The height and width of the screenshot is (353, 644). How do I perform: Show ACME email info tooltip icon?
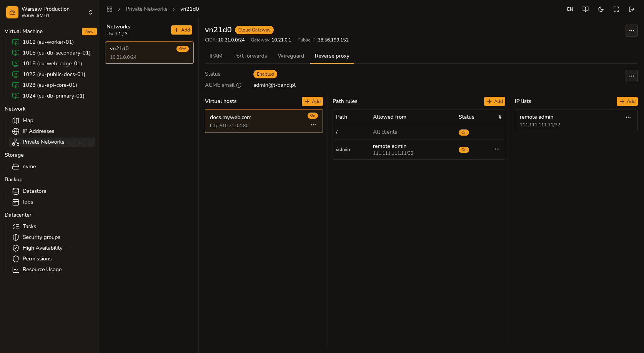pos(239,85)
